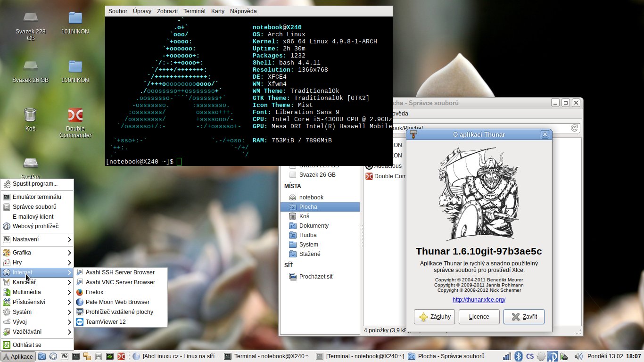
Task: Select 'Svazek 228 GB' desktop drive icon
Action: [31, 26]
